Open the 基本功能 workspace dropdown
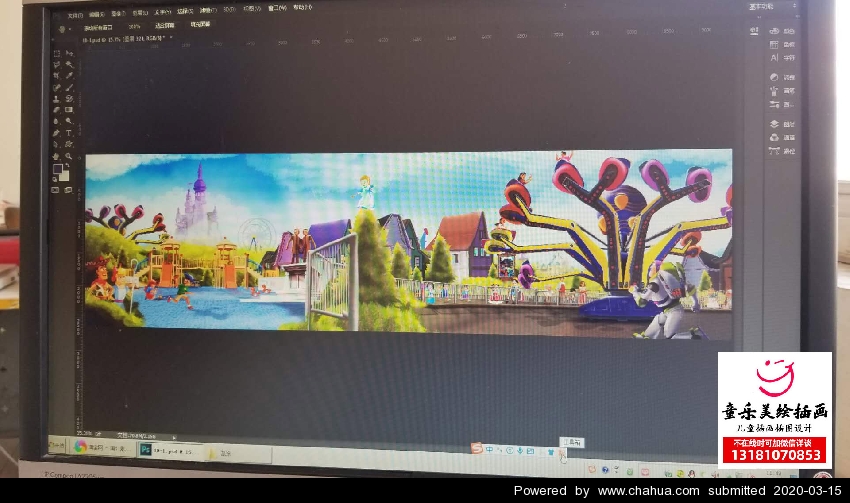The height and width of the screenshot is (503, 850). tap(772, 7)
